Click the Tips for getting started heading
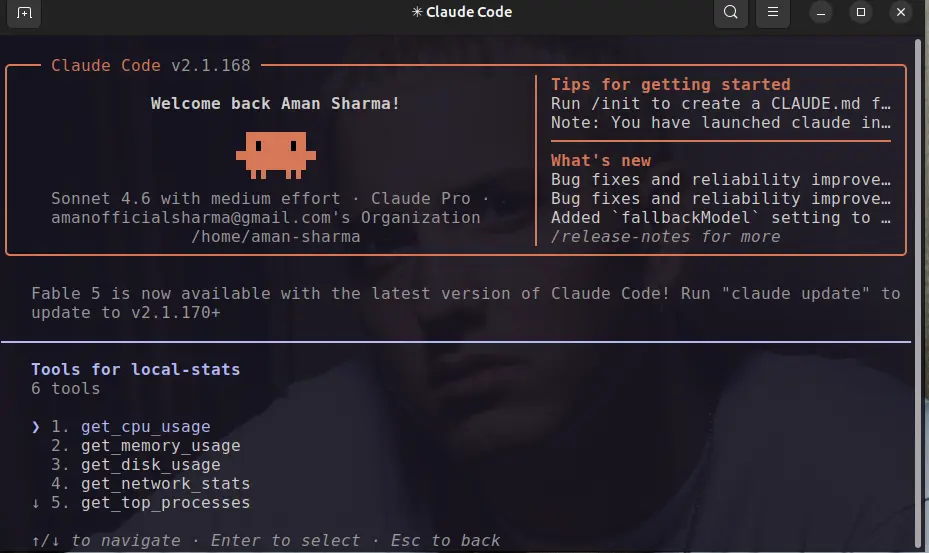The image size is (929, 553). point(671,84)
